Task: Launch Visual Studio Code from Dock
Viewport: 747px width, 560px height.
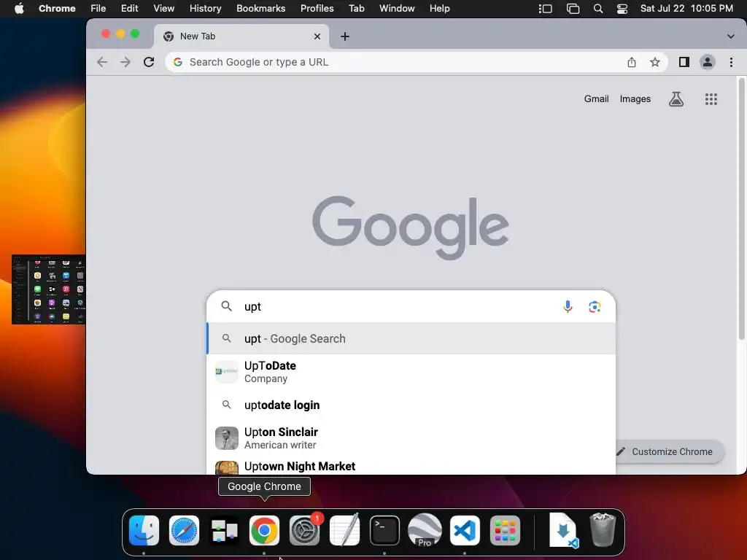Action: coord(465,530)
